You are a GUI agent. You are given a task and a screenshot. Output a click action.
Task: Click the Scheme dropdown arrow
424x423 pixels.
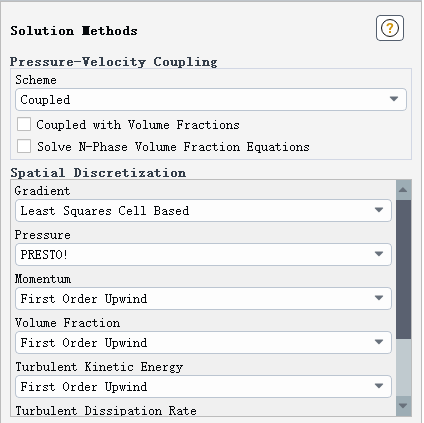pyautogui.click(x=394, y=99)
